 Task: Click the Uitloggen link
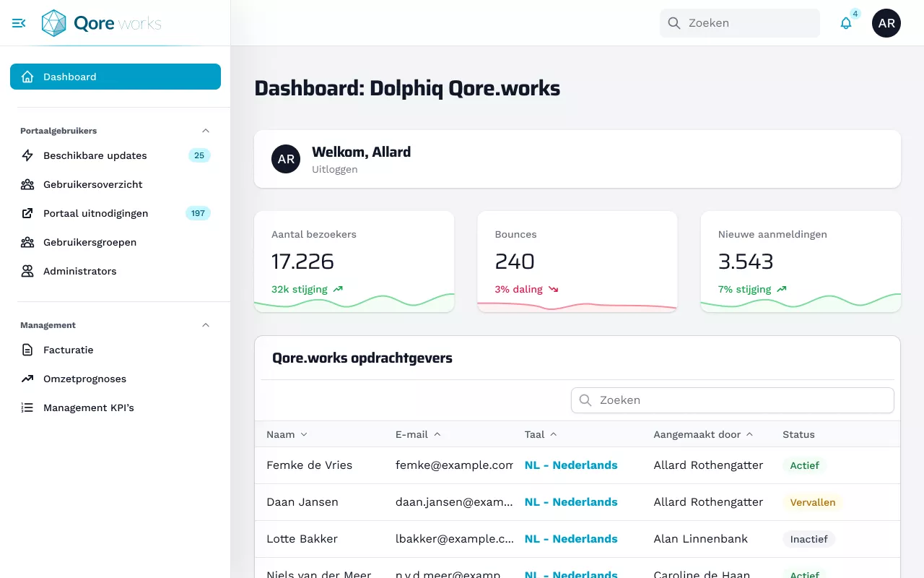(334, 169)
